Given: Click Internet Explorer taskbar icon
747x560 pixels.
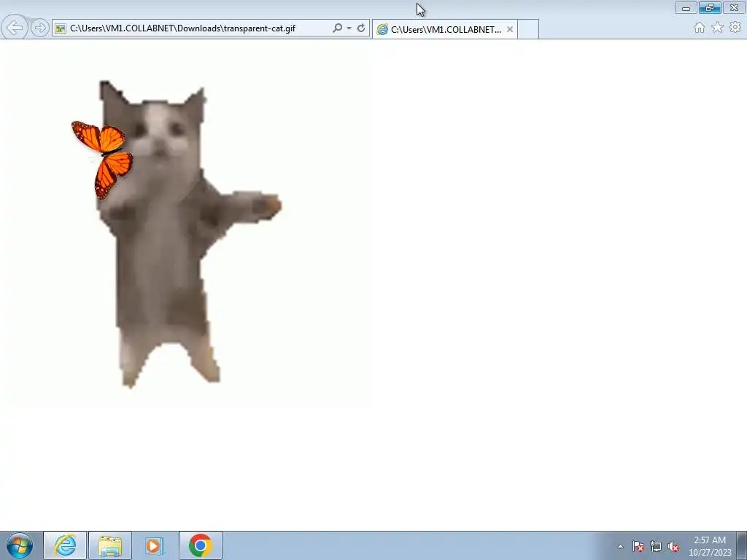Looking at the screenshot, I should (65, 545).
